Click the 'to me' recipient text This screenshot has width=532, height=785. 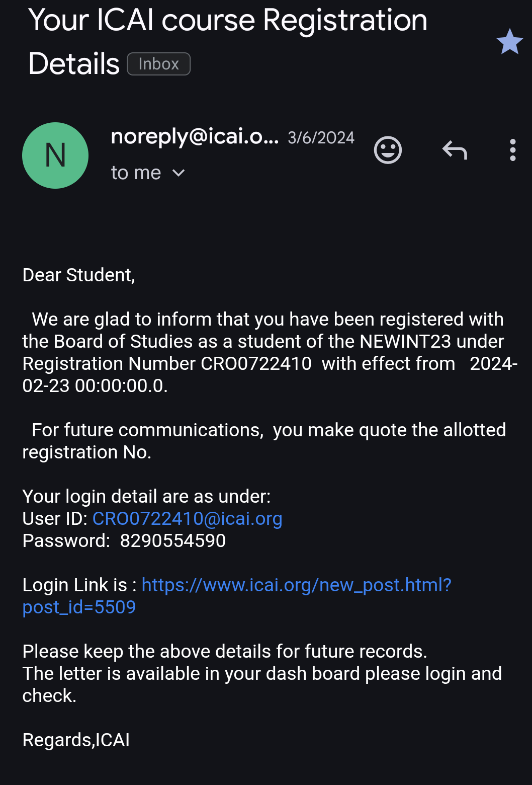click(x=136, y=173)
